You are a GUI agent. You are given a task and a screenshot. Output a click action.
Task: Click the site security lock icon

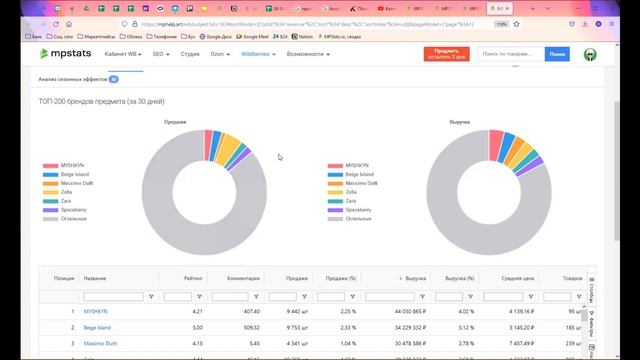135,24
